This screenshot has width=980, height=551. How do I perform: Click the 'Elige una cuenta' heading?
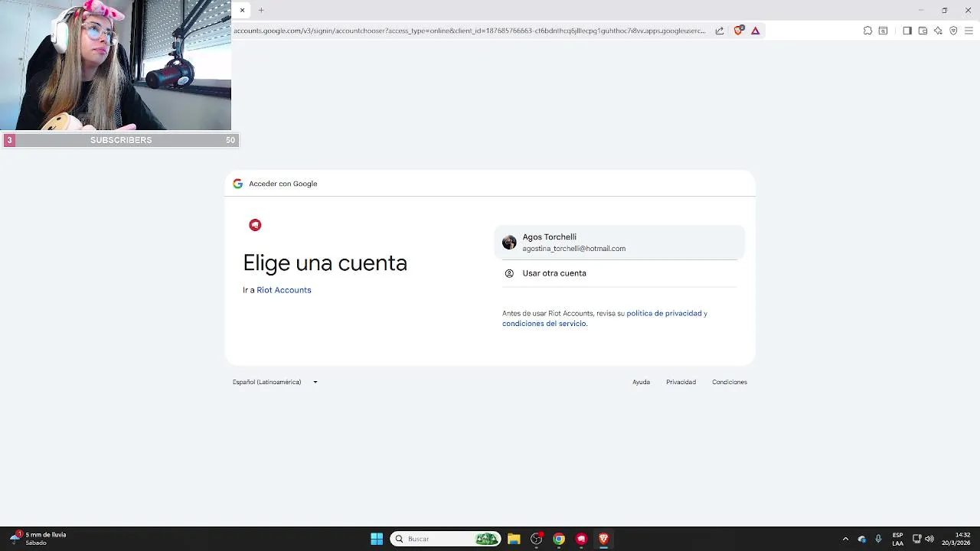click(x=325, y=262)
